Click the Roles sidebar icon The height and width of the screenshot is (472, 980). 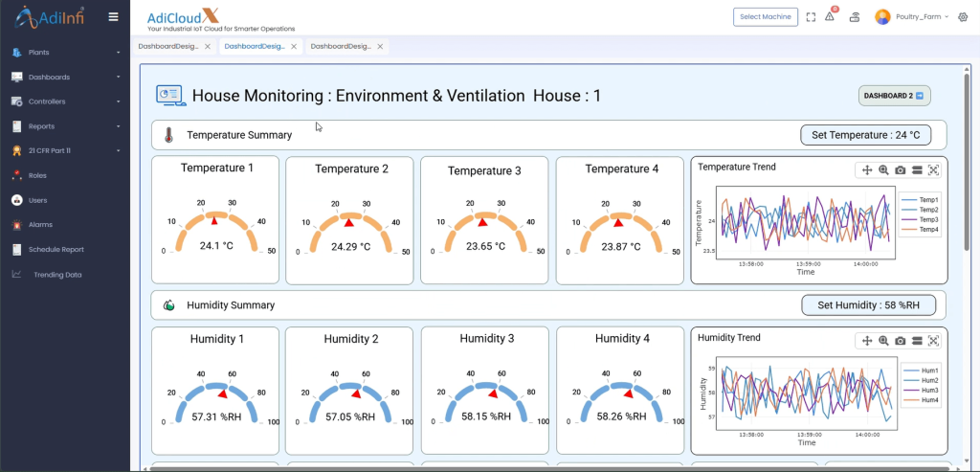click(17, 175)
